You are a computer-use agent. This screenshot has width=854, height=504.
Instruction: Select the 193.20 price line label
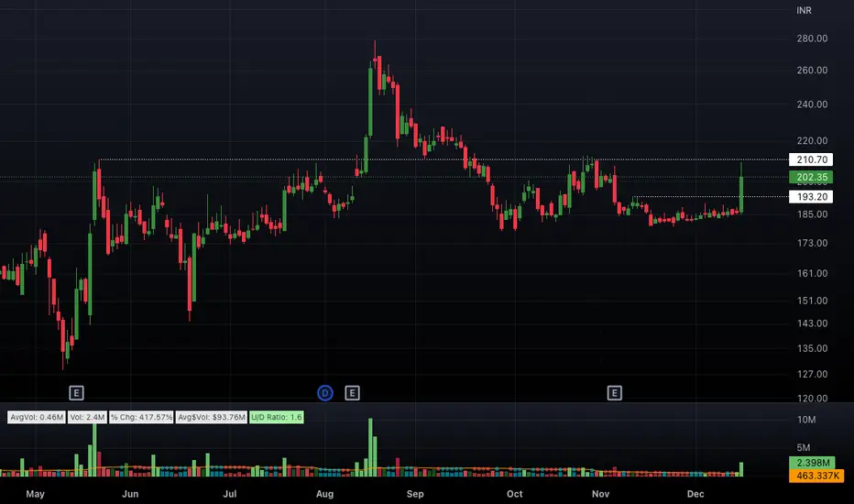pyautogui.click(x=811, y=197)
